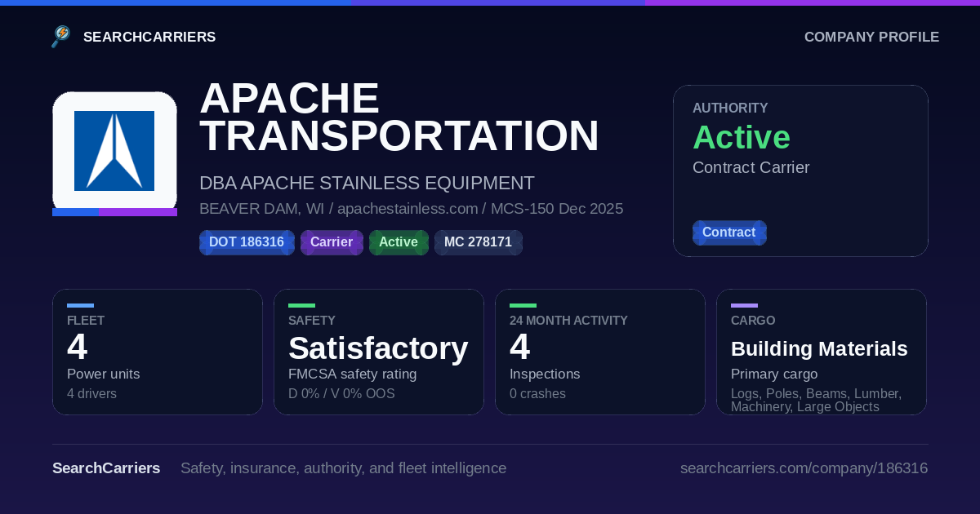The width and height of the screenshot is (980, 514).
Task: Click the Inspections label
Action: click(x=545, y=374)
